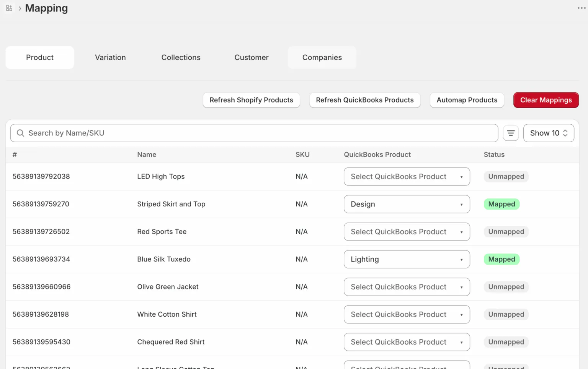Open QuickBooks product dropdown for Red Sports Tee

tap(407, 232)
